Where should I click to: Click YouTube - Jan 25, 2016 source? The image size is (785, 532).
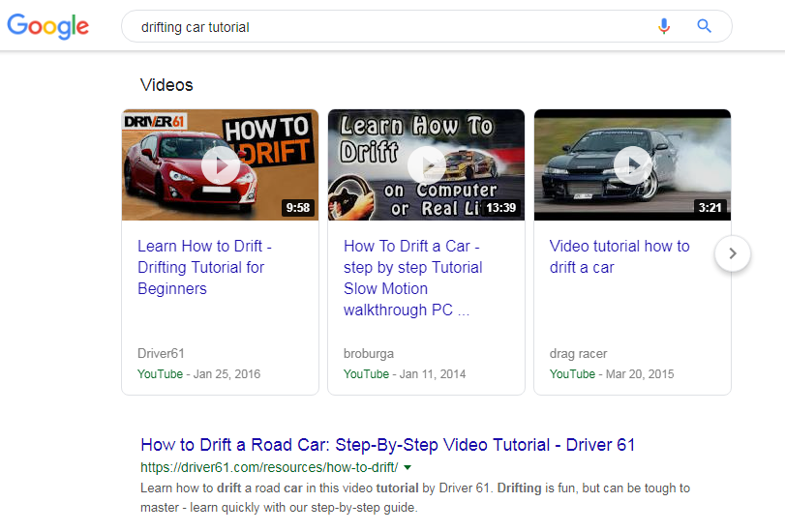point(198,374)
